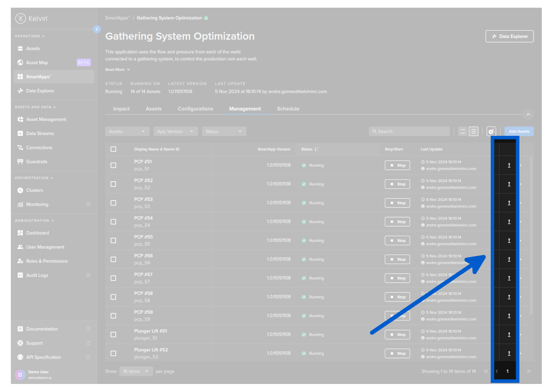Click the upgrade arrow icon for PCP #56
The height and width of the screenshot is (392, 553).
click(509, 259)
